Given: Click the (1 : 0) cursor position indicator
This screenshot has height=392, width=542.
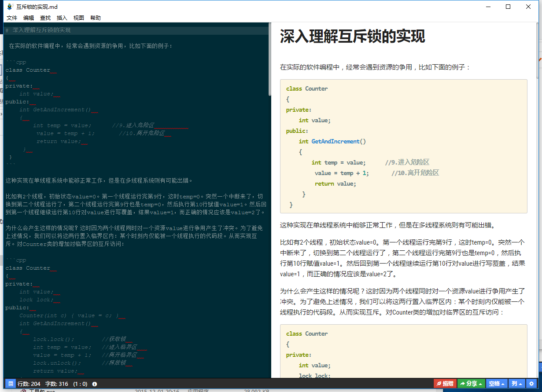Looking at the screenshot, I should click(80, 384).
